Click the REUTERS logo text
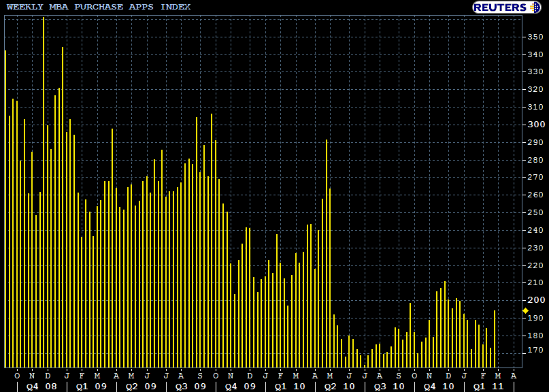The width and height of the screenshot is (549, 392). (500, 7)
